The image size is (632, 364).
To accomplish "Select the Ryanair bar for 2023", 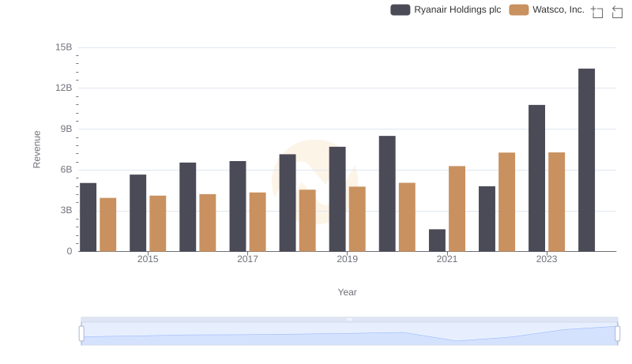I will pyautogui.click(x=536, y=178).
